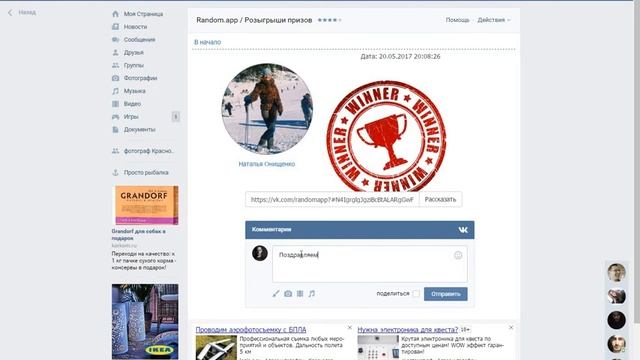This screenshot has width=640, height=360.
Task: Click Назад text to go back
Action: [27, 13]
